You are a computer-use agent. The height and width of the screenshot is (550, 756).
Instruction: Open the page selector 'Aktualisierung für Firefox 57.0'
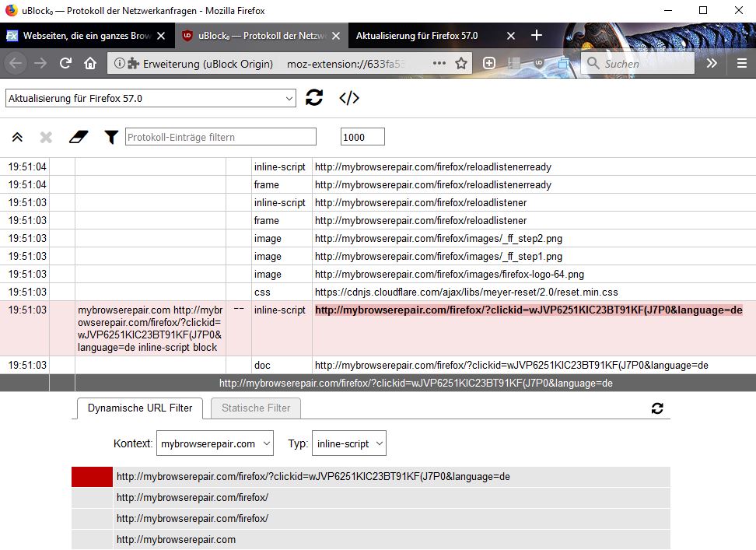(x=151, y=98)
